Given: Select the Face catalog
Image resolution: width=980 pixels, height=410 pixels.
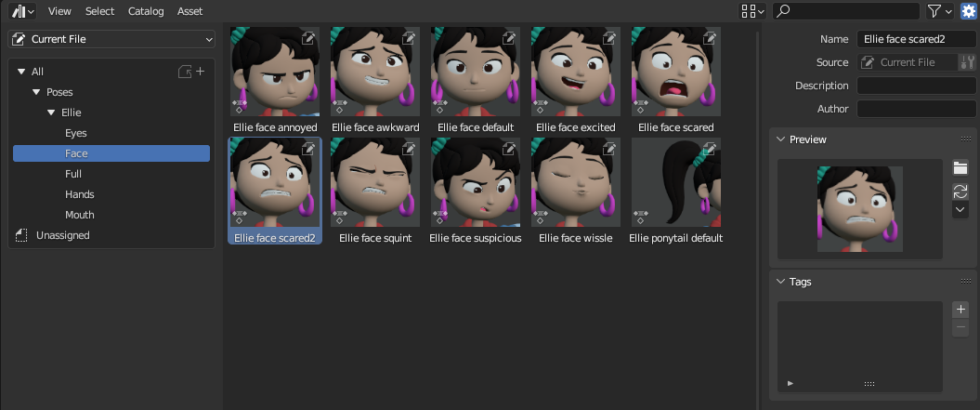Looking at the screenshot, I should [111, 153].
